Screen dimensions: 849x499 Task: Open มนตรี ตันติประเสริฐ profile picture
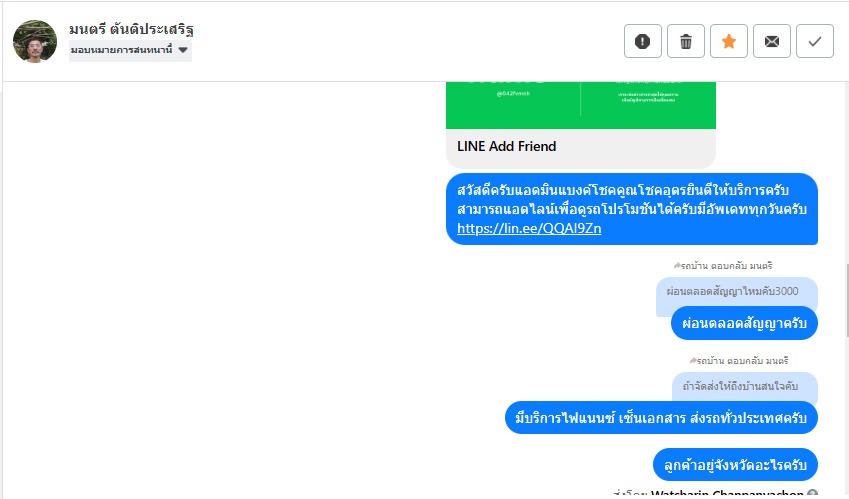pyautogui.click(x=35, y=42)
